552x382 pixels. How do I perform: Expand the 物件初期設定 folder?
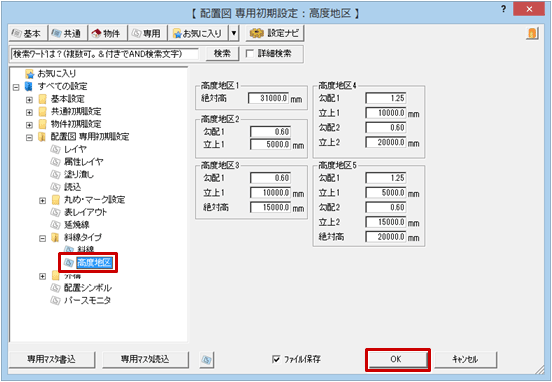pyautogui.click(x=30, y=125)
